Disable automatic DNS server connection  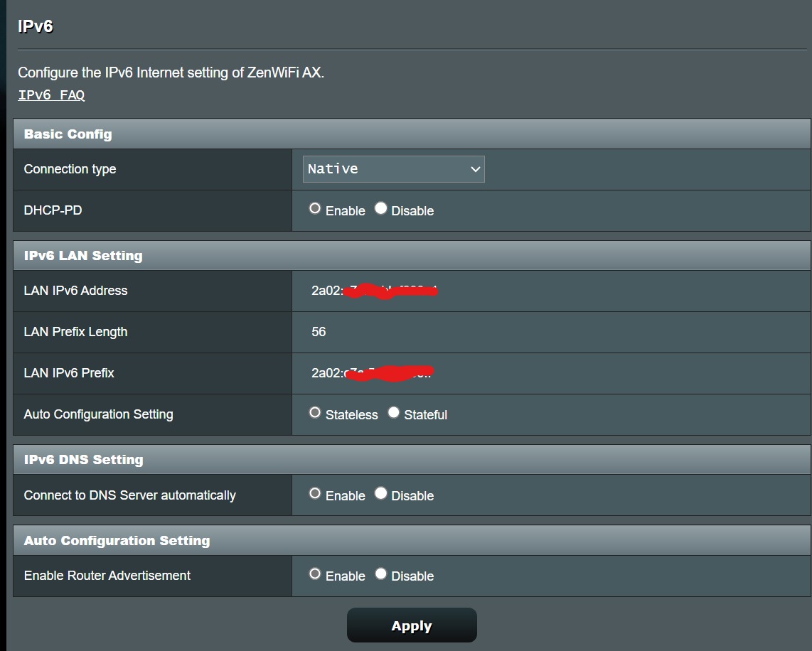[x=380, y=493]
